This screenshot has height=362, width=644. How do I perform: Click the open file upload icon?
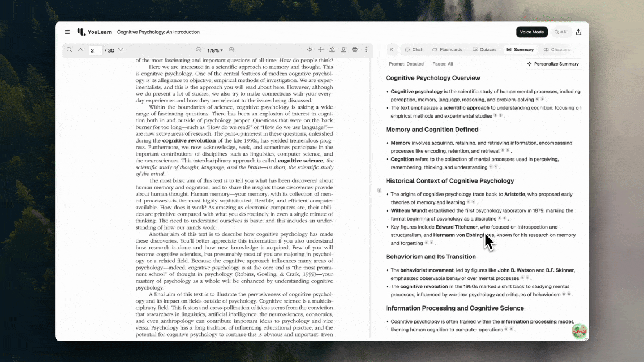coord(332,50)
